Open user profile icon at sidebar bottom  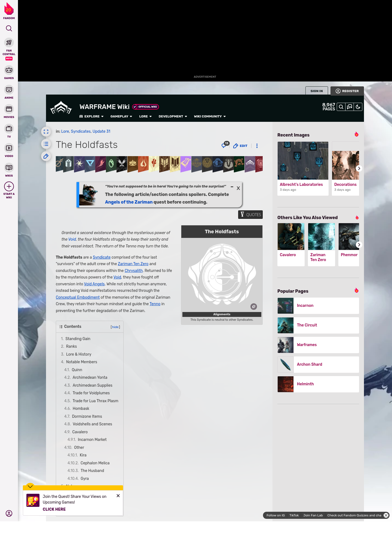click(x=9, y=513)
